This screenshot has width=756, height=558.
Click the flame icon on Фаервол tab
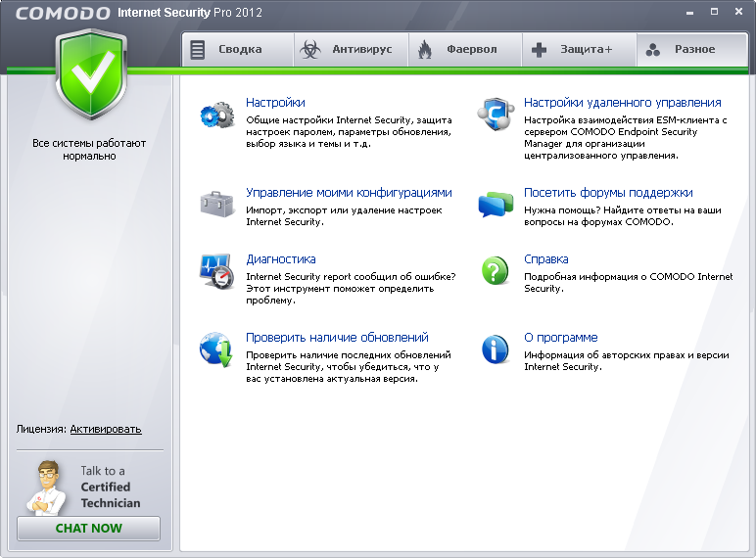[425, 49]
